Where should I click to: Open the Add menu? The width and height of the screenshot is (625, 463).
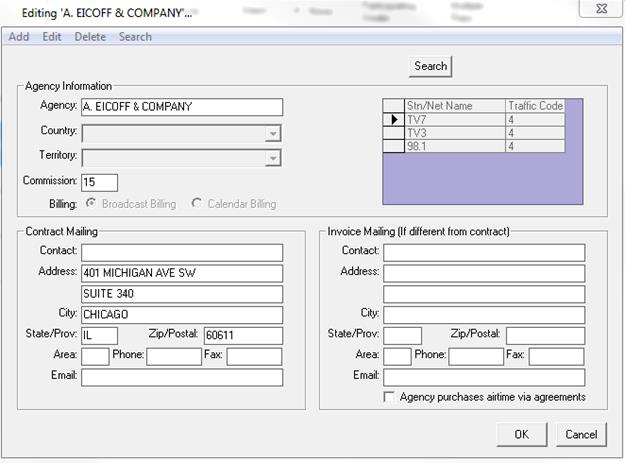[19, 37]
